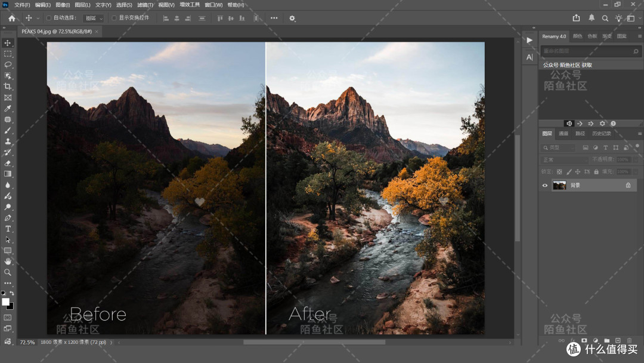Open the Renamy help question icon
The image size is (644, 363).
pyautogui.click(x=613, y=124)
